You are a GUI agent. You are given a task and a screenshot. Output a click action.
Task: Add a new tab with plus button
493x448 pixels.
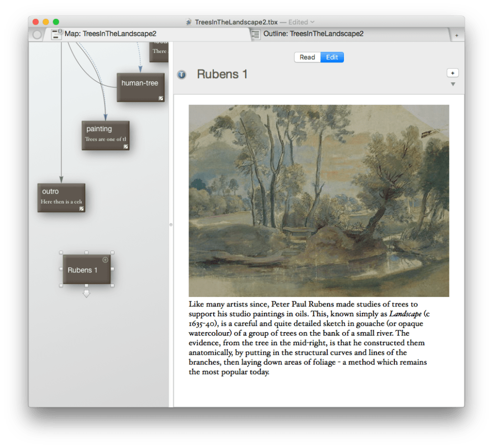(x=456, y=35)
